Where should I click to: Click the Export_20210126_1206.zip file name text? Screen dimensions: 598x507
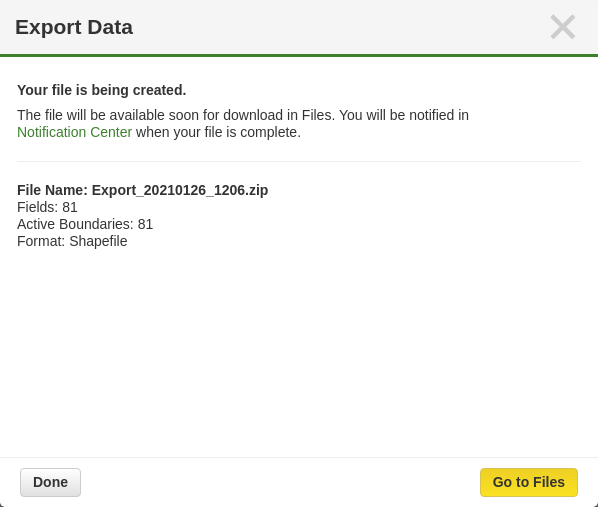[180, 190]
